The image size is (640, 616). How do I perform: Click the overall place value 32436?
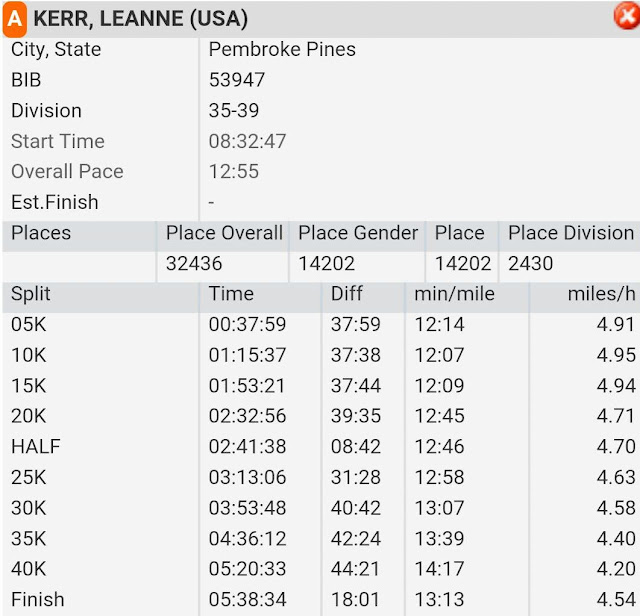(x=194, y=264)
